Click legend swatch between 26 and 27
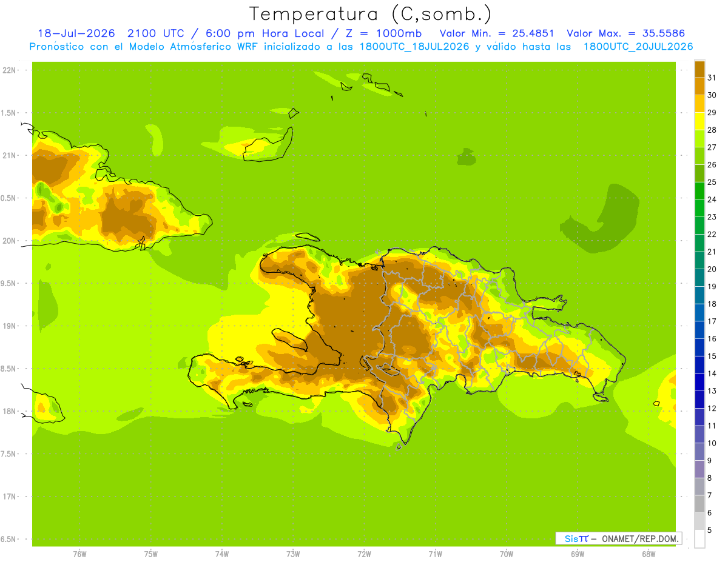 point(699,156)
